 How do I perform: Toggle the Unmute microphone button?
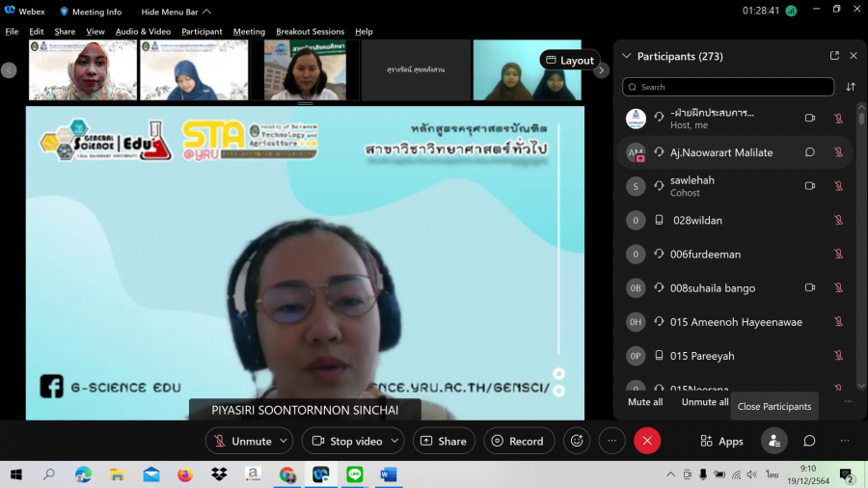(242, 441)
